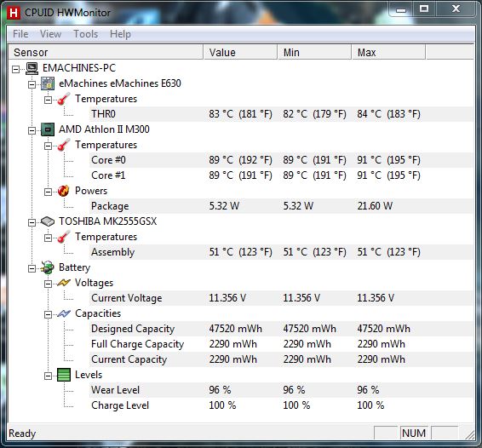The height and width of the screenshot is (448, 482).
Task: Click the Battery icon
Action: (x=48, y=267)
